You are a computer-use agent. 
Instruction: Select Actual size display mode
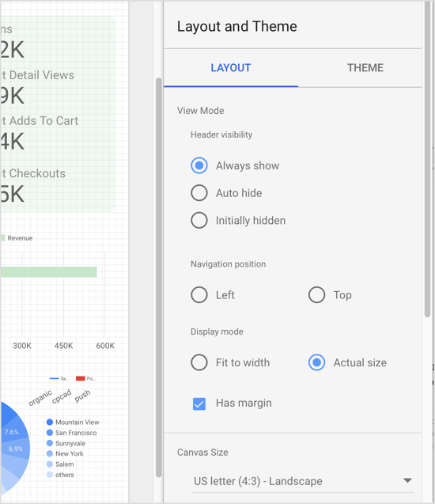317,362
